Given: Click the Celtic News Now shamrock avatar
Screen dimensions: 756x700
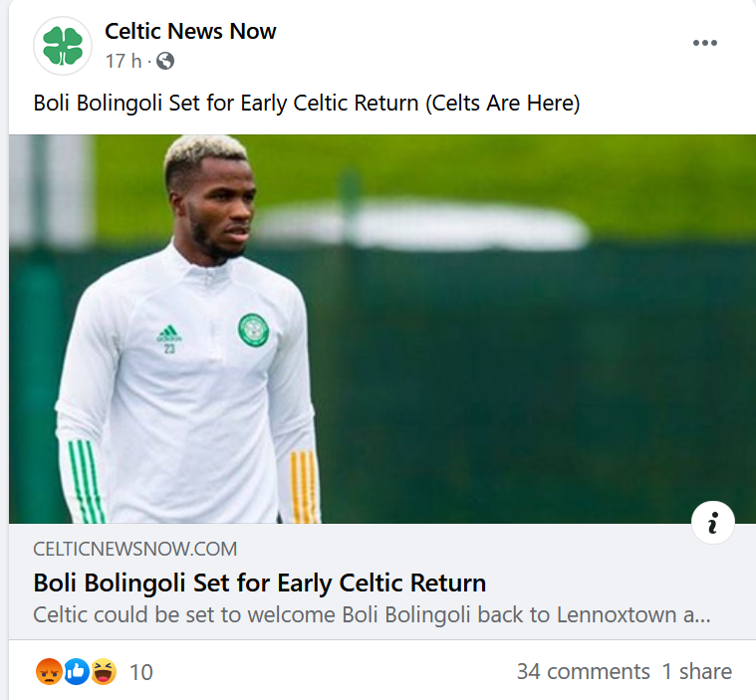Looking at the screenshot, I should click(x=63, y=46).
